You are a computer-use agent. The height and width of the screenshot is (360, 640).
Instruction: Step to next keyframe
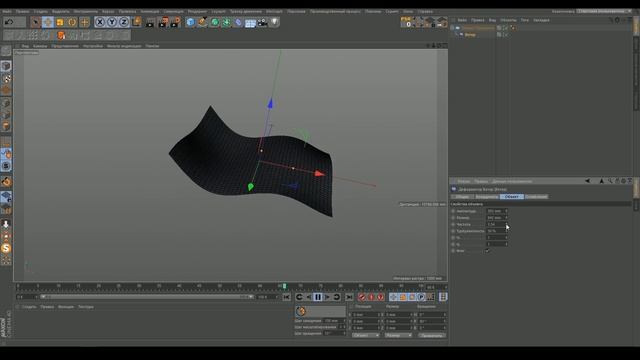point(337,297)
